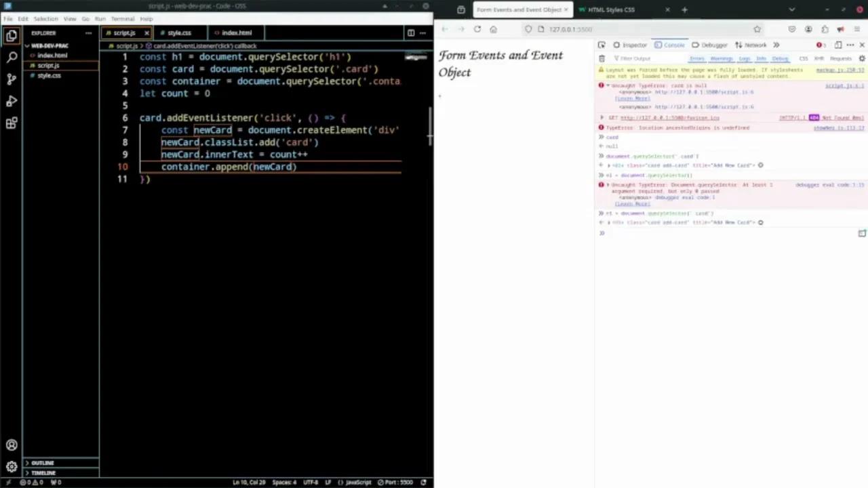Viewport: 868px width, 488px height.
Task: Open the devtools console settings gear
Action: click(862, 58)
